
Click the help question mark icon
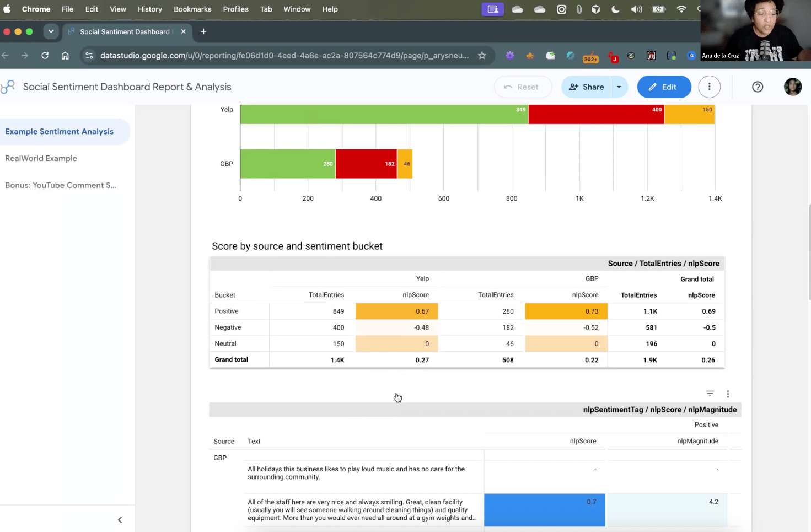pos(758,87)
